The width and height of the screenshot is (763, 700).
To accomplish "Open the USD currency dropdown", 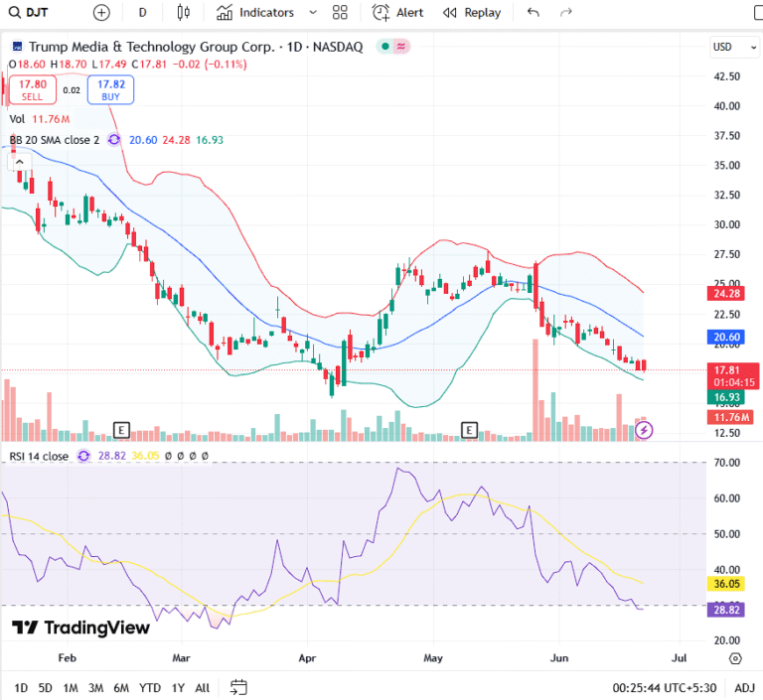I will (x=734, y=48).
